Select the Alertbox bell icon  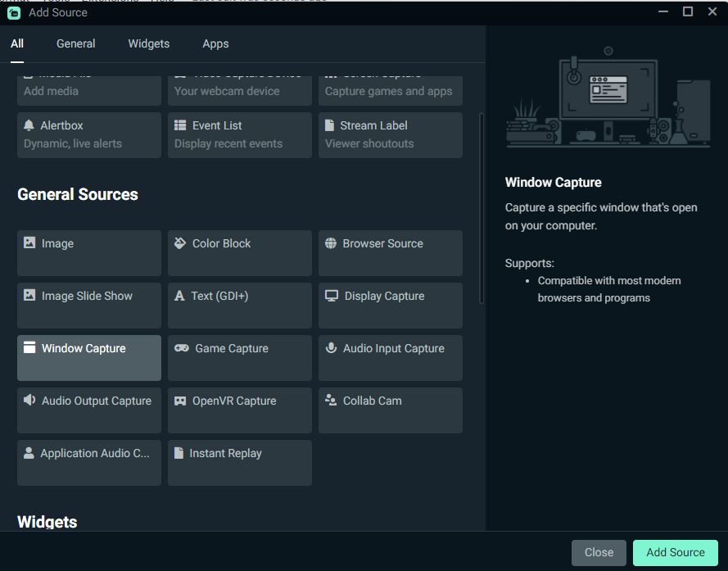pos(29,125)
